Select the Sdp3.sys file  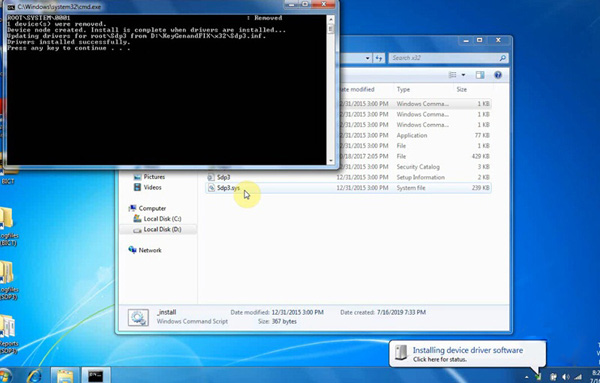point(348,188)
